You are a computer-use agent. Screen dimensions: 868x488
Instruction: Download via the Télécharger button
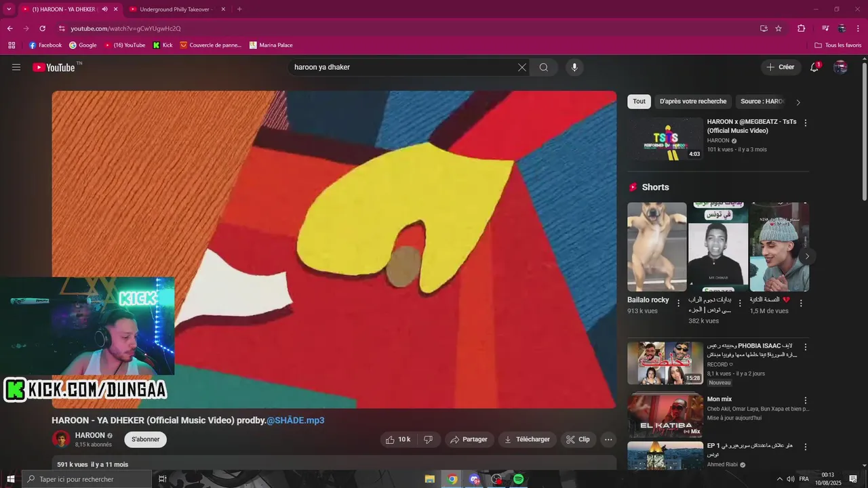(x=528, y=439)
